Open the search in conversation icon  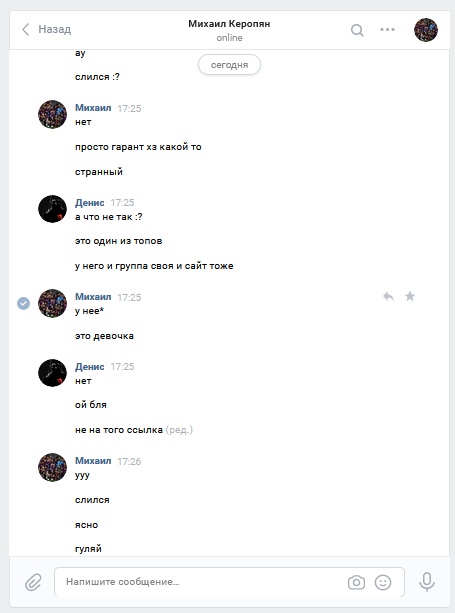(x=357, y=30)
